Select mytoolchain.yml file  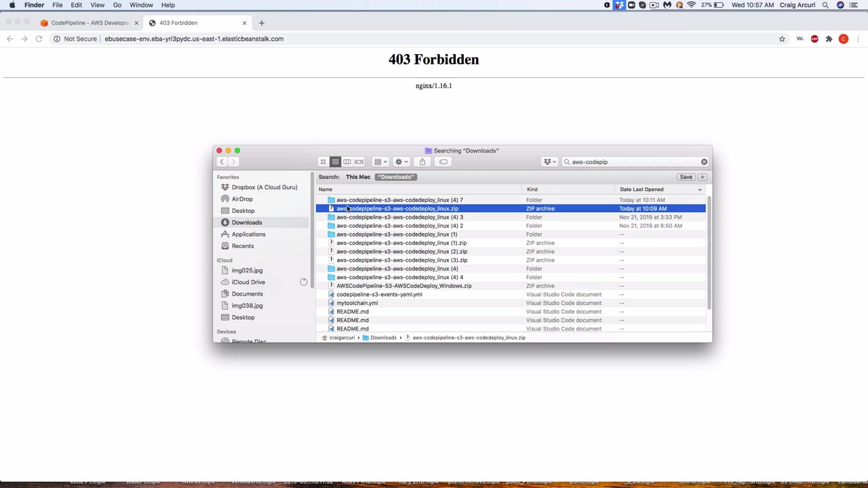[511, 303]
